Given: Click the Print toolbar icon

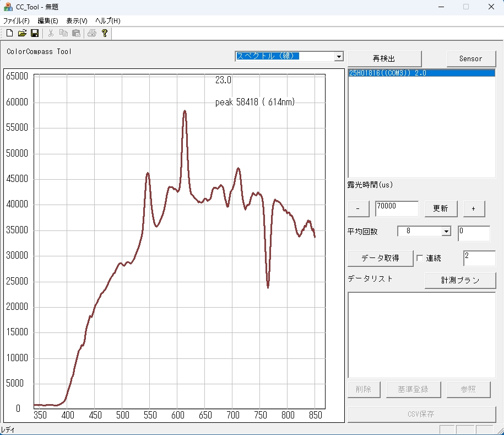Looking at the screenshot, I should (x=91, y=34).
